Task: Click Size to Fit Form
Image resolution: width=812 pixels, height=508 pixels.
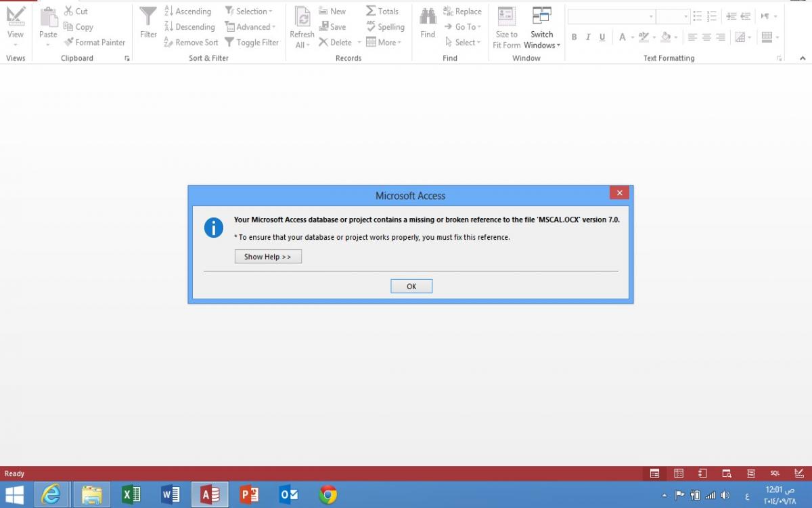Action: 507,27
